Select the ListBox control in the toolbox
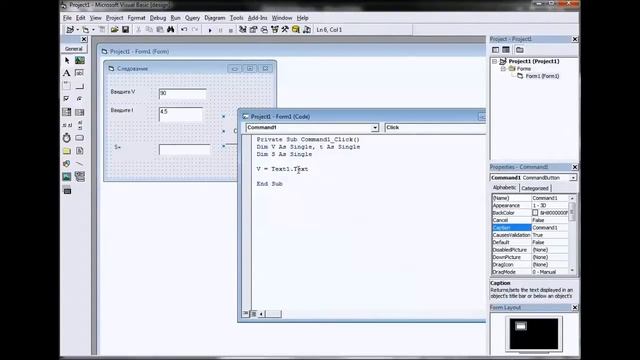This screenshot has height=360, width=640. pos(80,112)
